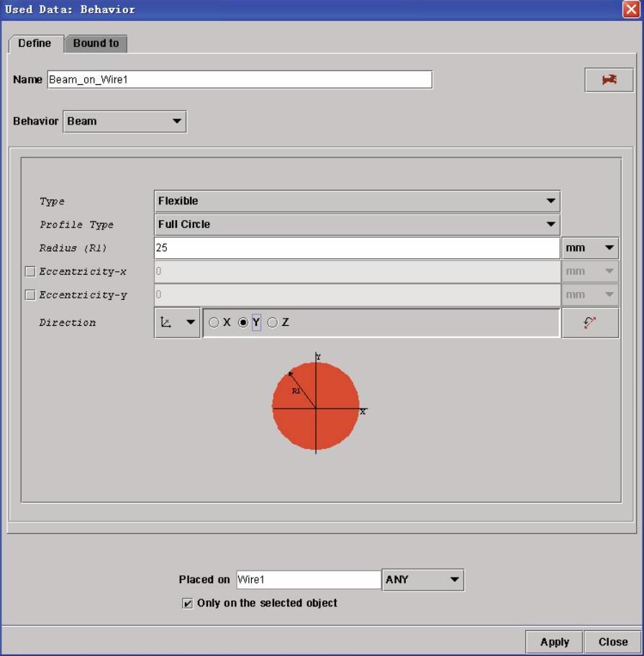Choose the Y direction radio button
The image size is (644, 656).
click(243, 323)
